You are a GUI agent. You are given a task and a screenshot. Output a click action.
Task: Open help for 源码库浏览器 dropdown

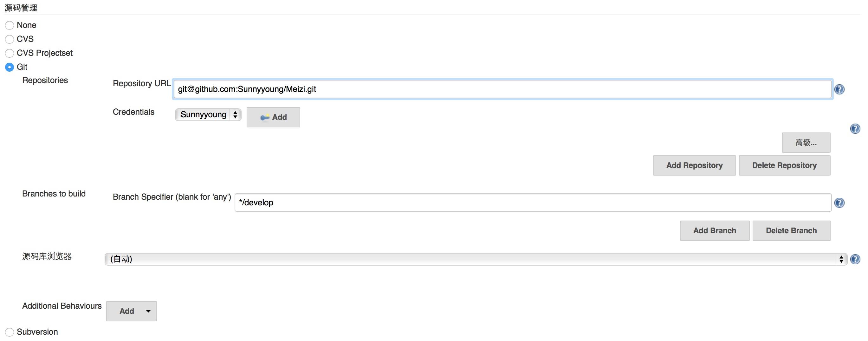[x=855, y=259]
